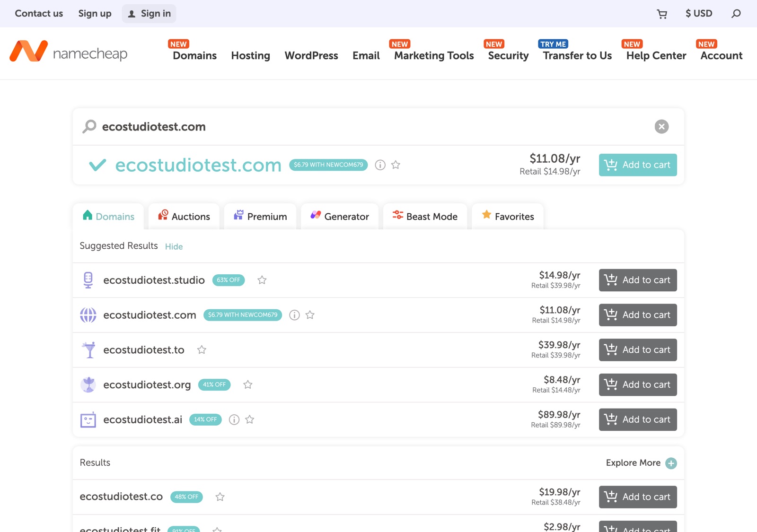Click the 63% OFF badge

[x=229, y=280]
